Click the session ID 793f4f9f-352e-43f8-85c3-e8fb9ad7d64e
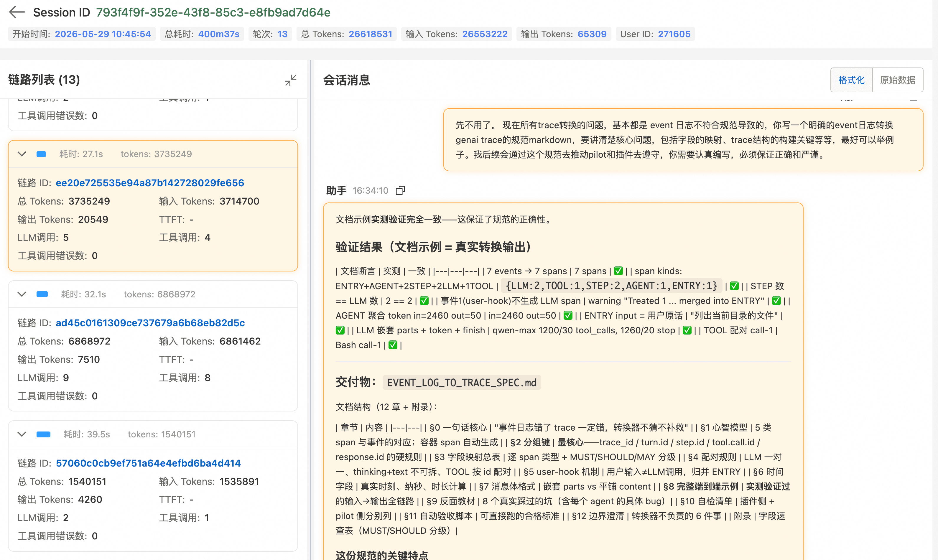938x560 pixels. pyautogui.click(x=213, y=12)
